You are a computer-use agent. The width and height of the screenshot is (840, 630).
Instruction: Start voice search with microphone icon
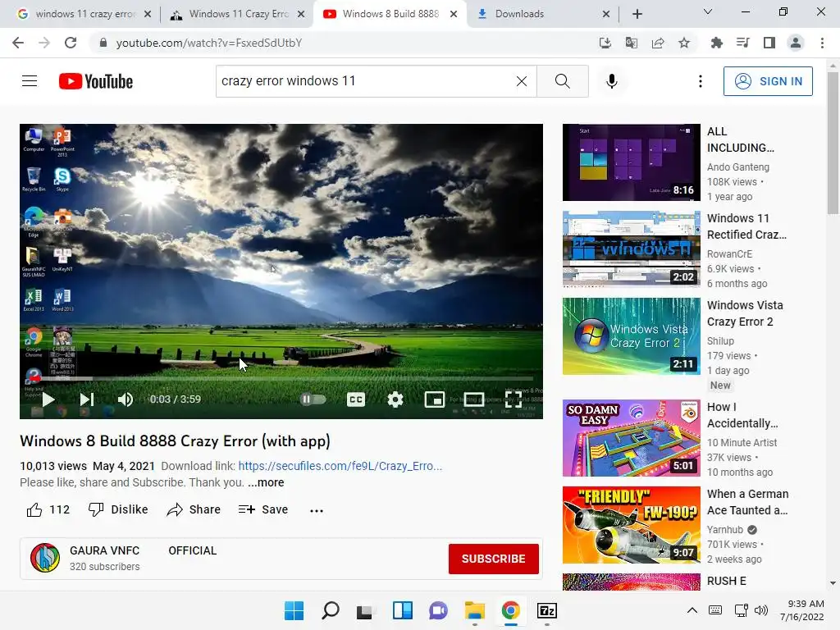coord(612,81)
